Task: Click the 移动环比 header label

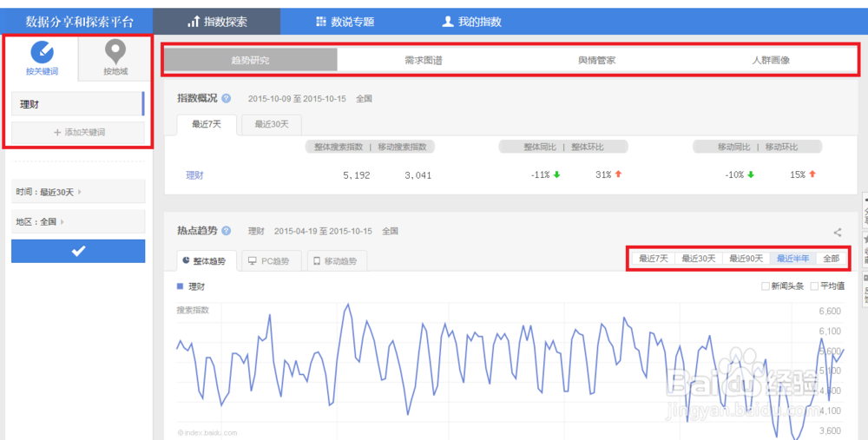Action: [x=782, y=148]
